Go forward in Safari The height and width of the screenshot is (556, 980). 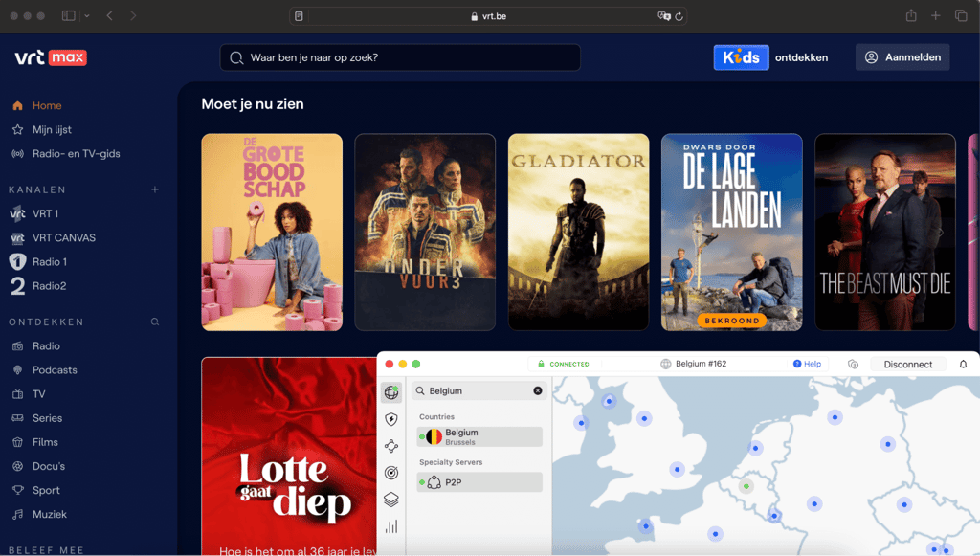pos(133,15)
